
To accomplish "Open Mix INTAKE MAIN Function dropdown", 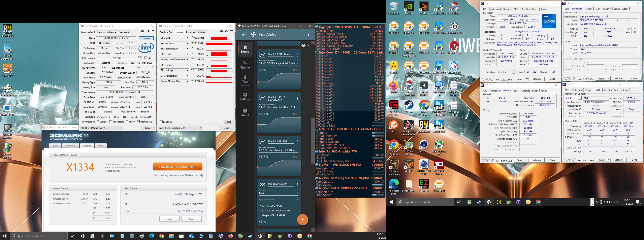I will (x=279, y=193).
